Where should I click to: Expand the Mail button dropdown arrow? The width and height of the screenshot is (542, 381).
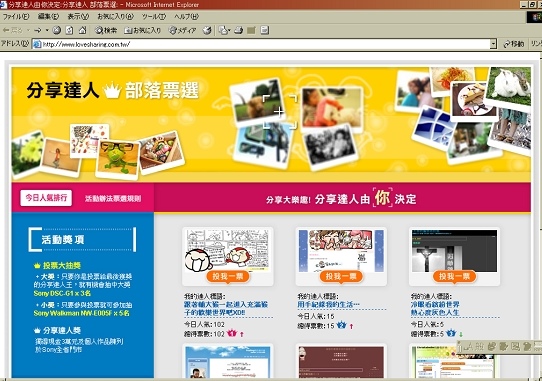coord(229,30)
